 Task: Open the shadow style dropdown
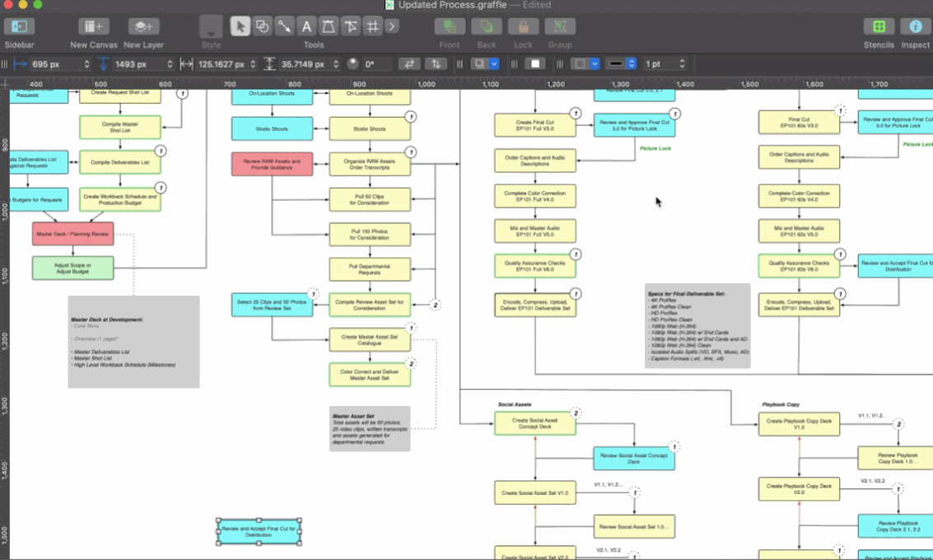click(x=494, y=63)
